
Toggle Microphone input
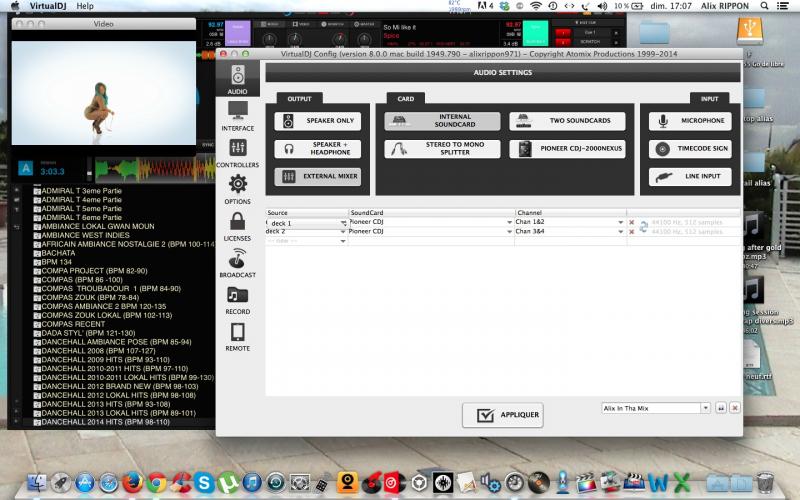[690, 121]
